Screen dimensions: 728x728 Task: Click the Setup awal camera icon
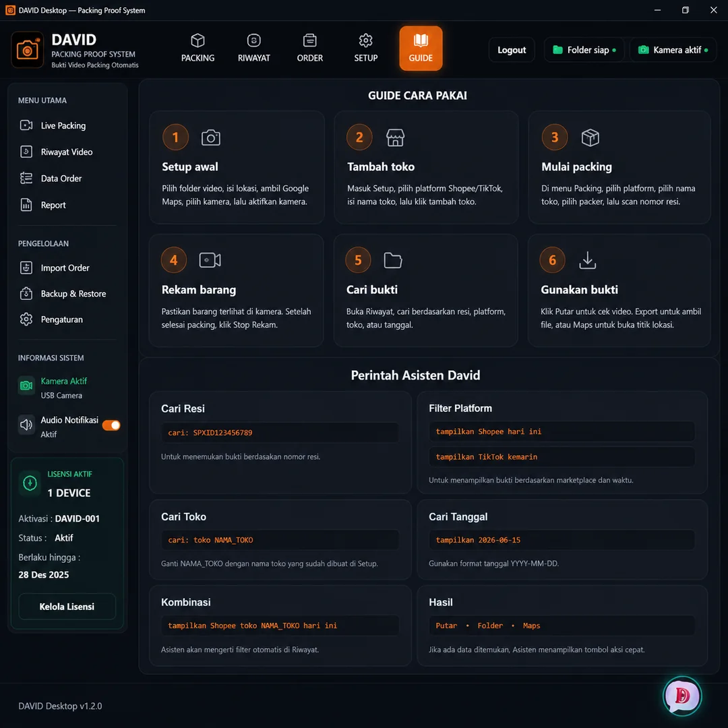[x=211, y=138]
